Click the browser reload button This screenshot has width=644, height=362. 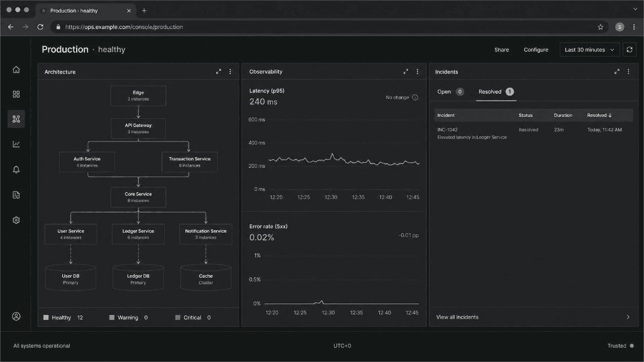(x=40, y=26)
